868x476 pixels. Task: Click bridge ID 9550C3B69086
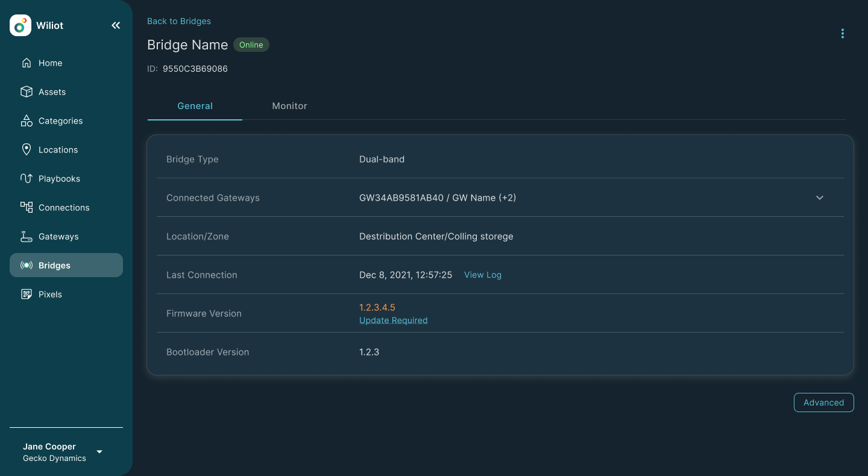click(195, 69)
